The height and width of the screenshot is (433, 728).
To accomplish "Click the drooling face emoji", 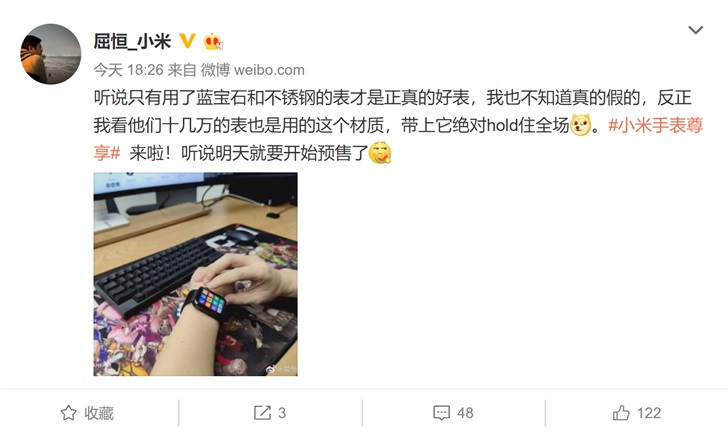I will point(380,152).
